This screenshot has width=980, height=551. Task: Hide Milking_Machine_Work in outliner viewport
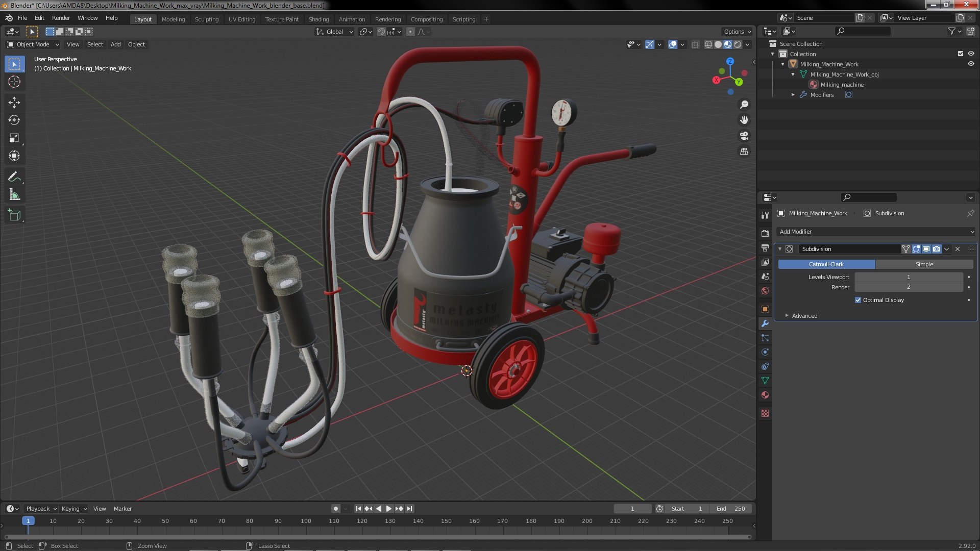point(971,64)
